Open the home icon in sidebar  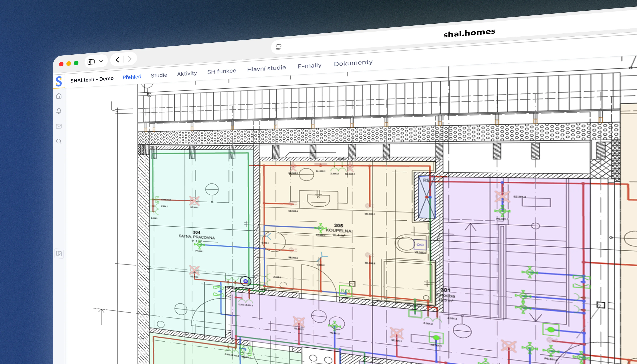[x=59, y=96]
